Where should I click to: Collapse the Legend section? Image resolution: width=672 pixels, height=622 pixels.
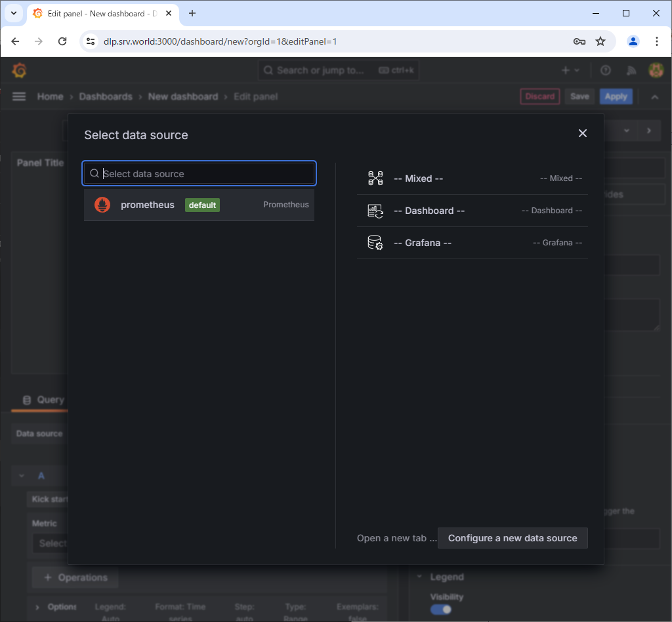tap(419, 577)
